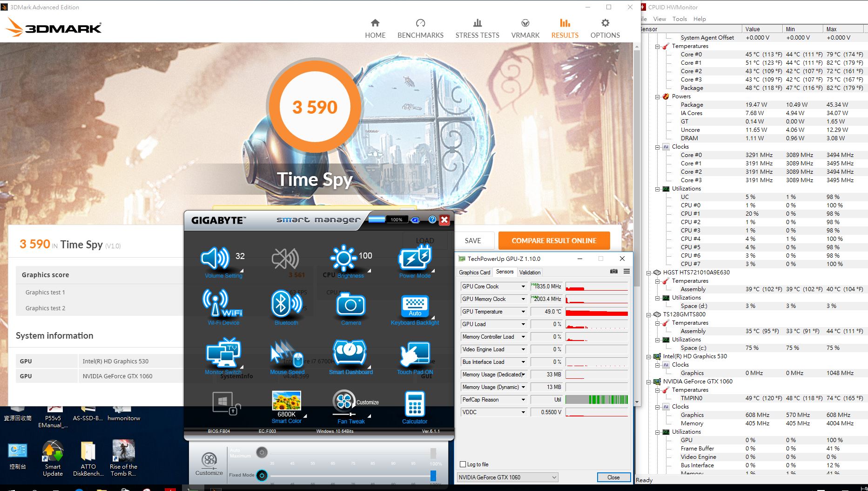Open GPU Load sensor dropdown
The width and height of the screenshot is (868, 491).
click(523, 324)
